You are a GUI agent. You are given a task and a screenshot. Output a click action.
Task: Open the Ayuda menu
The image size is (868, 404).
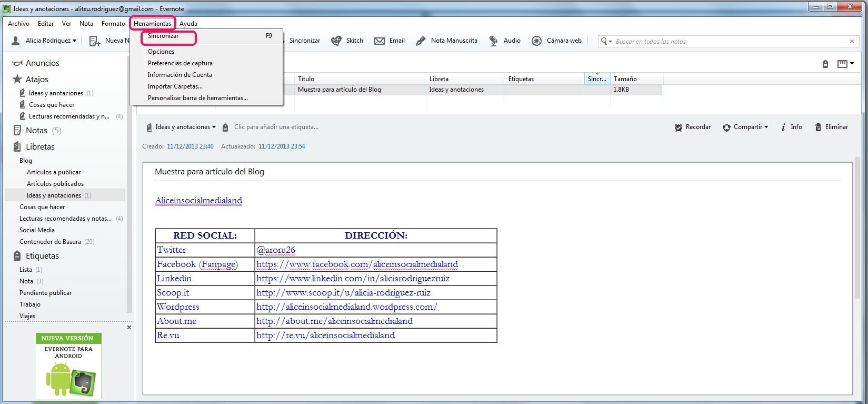[188, 24]
